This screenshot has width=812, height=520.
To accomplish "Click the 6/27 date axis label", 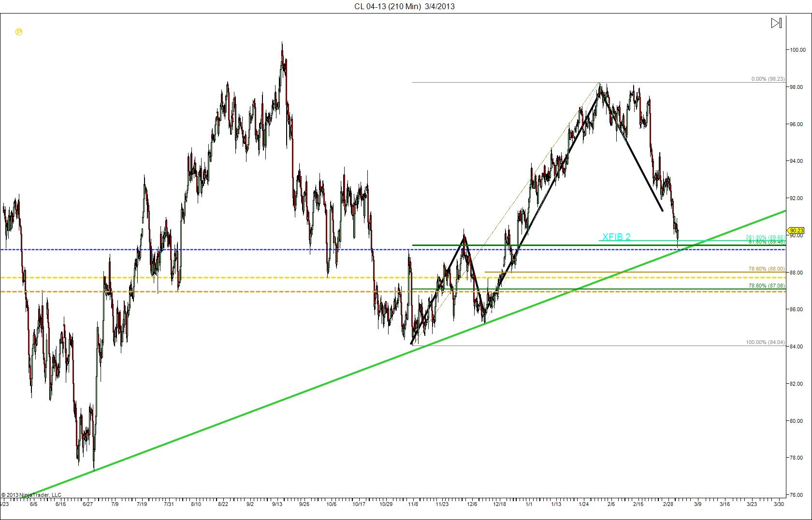I will [87, 504].
